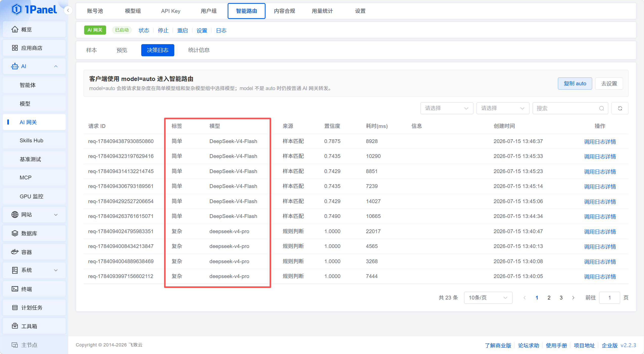Open the 概览 home icon
Screen dimensions: 644x354
pyautogui.click(x=15, y=30)
